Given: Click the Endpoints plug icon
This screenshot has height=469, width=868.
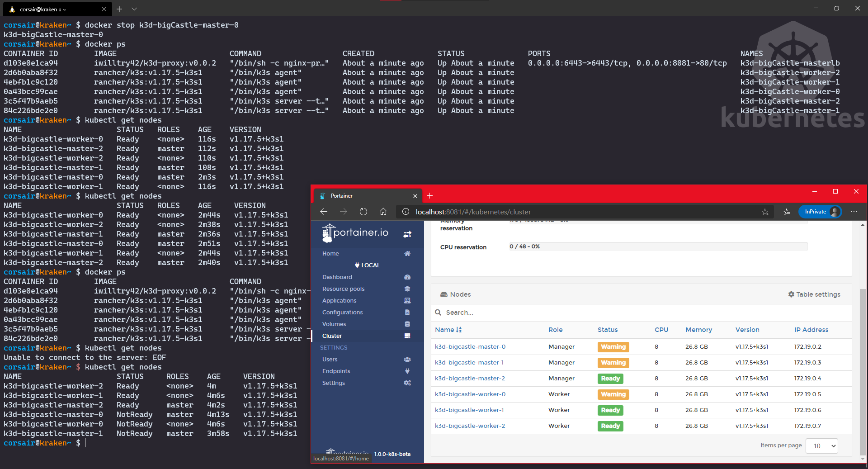Looking at the screenshot, I should click(407, 371).
